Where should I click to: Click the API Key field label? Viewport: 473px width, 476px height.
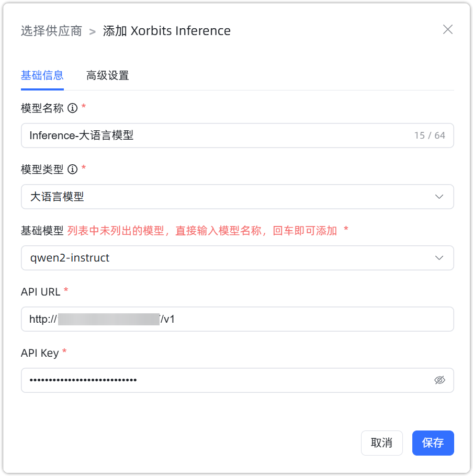(x=40, y=353)
